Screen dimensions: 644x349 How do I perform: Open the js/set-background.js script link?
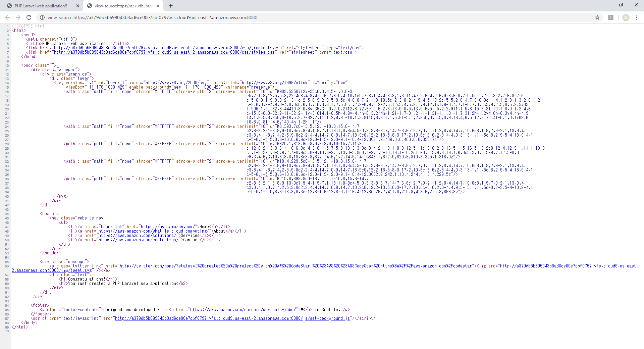(232, 318)
